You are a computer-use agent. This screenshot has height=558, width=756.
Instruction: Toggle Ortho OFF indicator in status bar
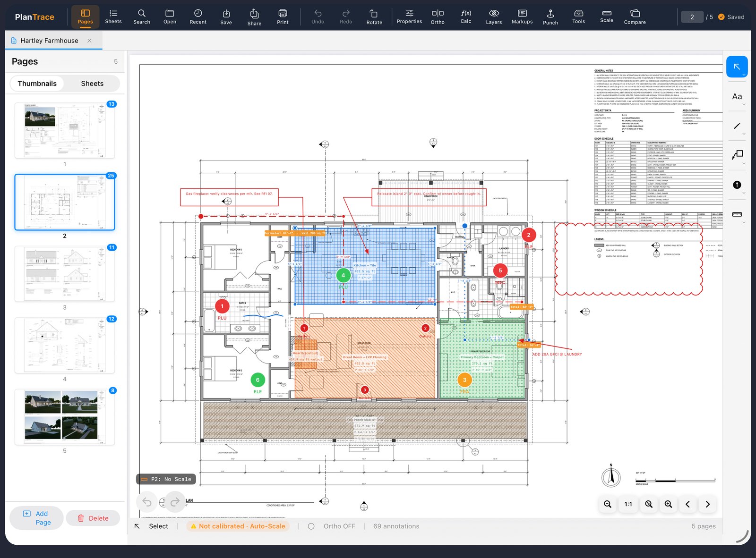point(332,526)
